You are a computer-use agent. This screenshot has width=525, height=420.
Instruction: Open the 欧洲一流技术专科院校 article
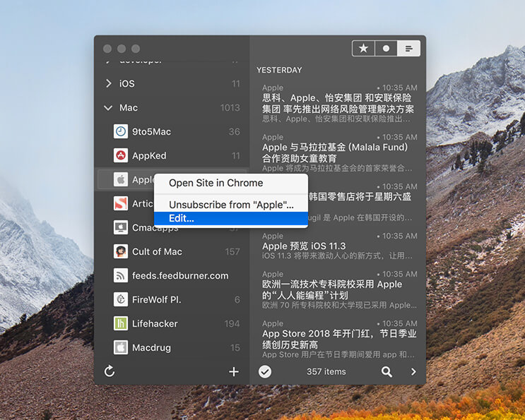tap(338, 289)
